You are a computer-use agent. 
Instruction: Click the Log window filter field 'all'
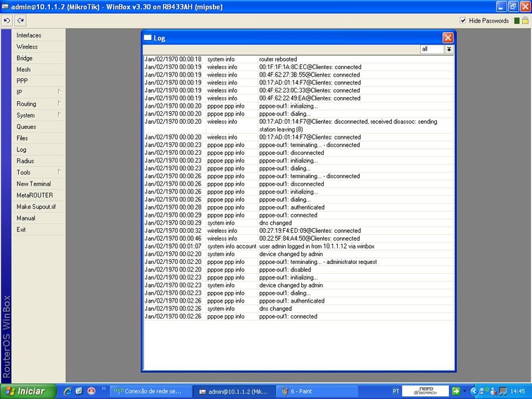[432, 49]
